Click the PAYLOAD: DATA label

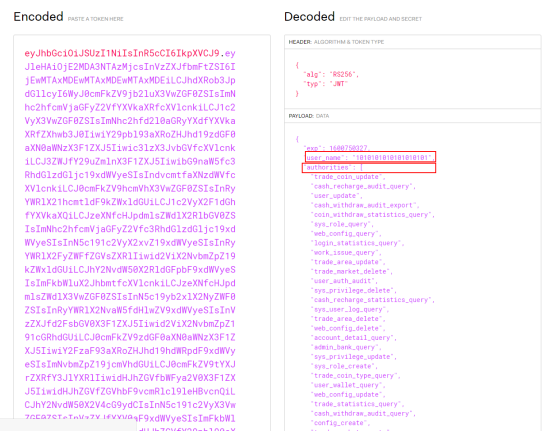[308, 116]
